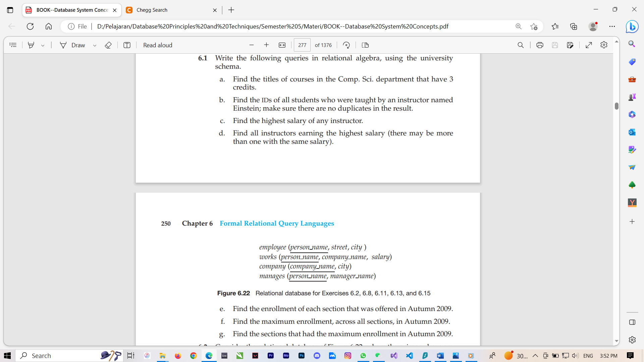Click the search icon in PDF viewer

pyautogui.click(x=520, y=45)
